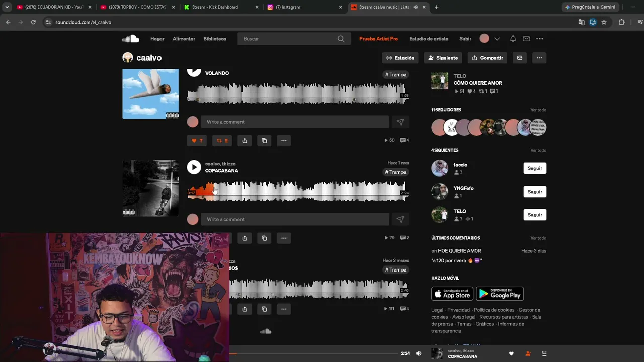Viewport: 644px width, 362px height.
Task: Click the player bar progress timeline
Action: tap(313, 354)
